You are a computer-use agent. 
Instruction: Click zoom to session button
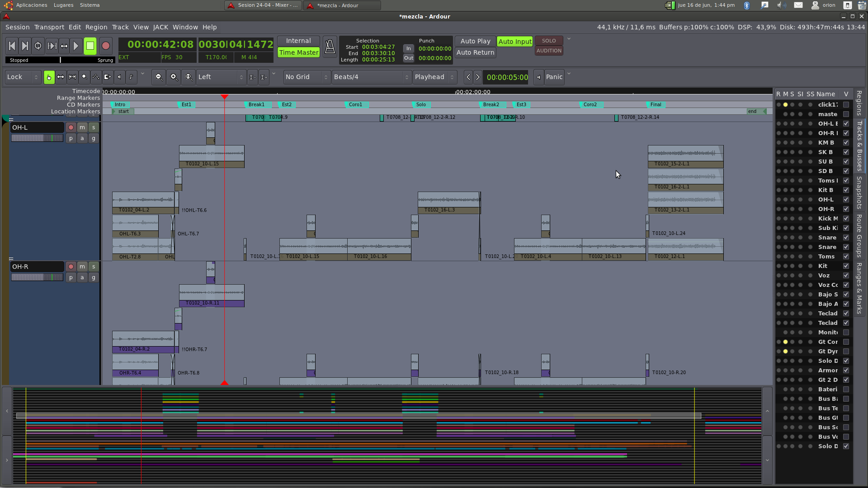click(189, 77)
